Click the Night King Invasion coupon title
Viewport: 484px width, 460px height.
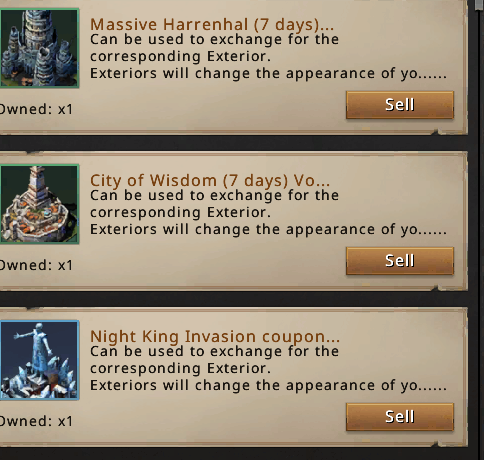215,336
